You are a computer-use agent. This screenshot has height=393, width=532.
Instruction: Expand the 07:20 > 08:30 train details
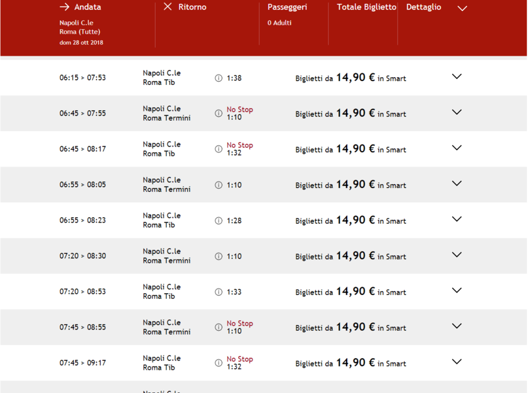(457, 255)
